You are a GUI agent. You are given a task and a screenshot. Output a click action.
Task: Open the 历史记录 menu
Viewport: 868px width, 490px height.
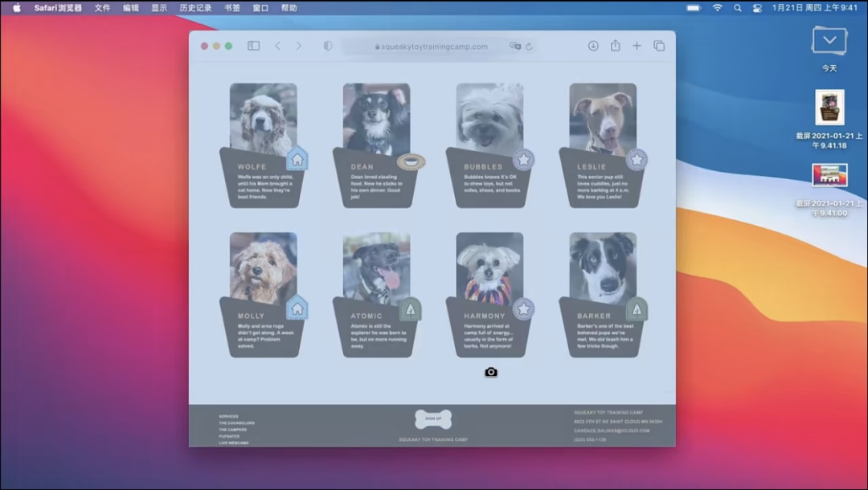click(195, 8)
